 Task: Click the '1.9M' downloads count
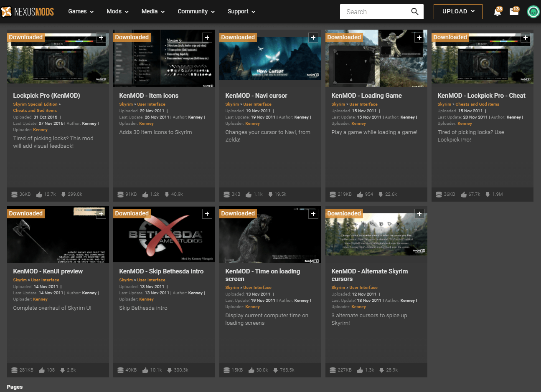498,195
